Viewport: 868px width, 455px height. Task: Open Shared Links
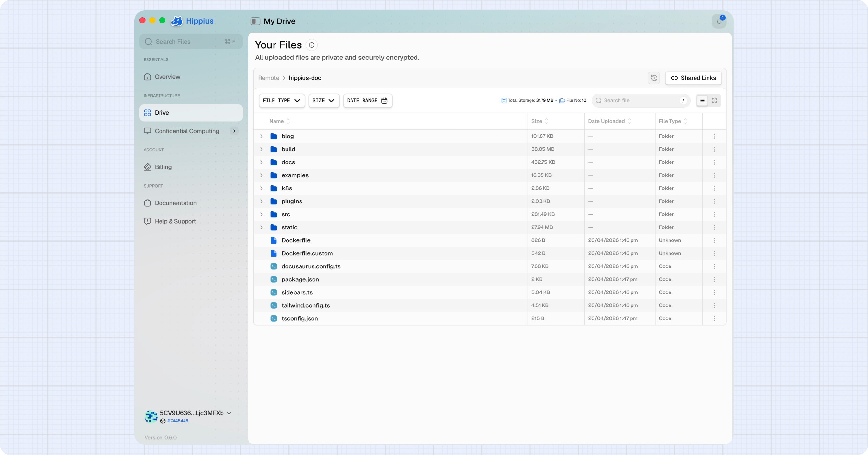coord(693,78)
